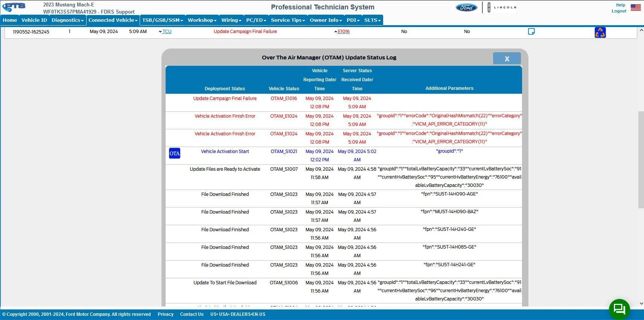Select the US flag language icon
644x320 pixels.
pyautogui.click(x=636, y=8)
